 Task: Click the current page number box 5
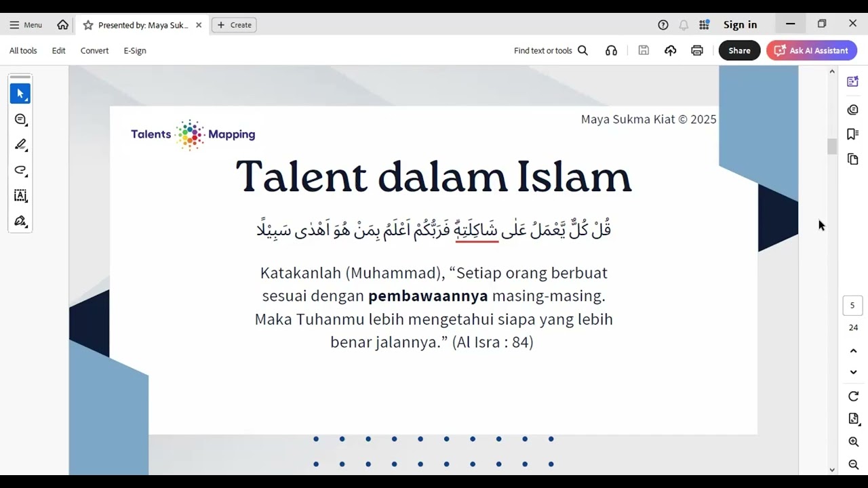click(x=853, y=305)
